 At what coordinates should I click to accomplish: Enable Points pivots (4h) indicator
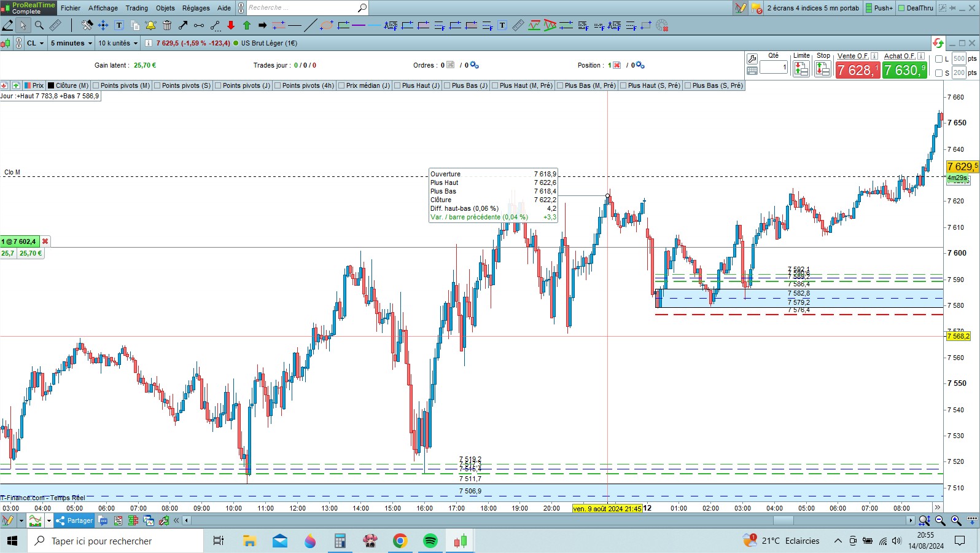(x=278, y=85)
